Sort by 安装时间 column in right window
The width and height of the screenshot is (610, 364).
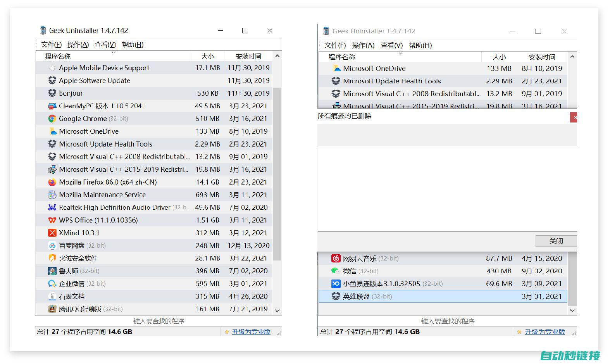click(542, 57)
